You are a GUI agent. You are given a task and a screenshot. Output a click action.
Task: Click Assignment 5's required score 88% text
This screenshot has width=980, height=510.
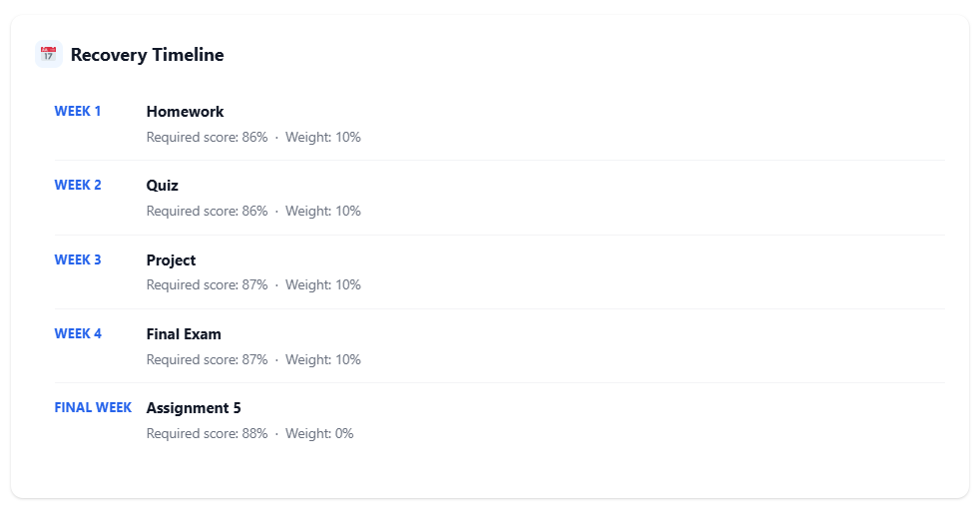pos(207,434)
